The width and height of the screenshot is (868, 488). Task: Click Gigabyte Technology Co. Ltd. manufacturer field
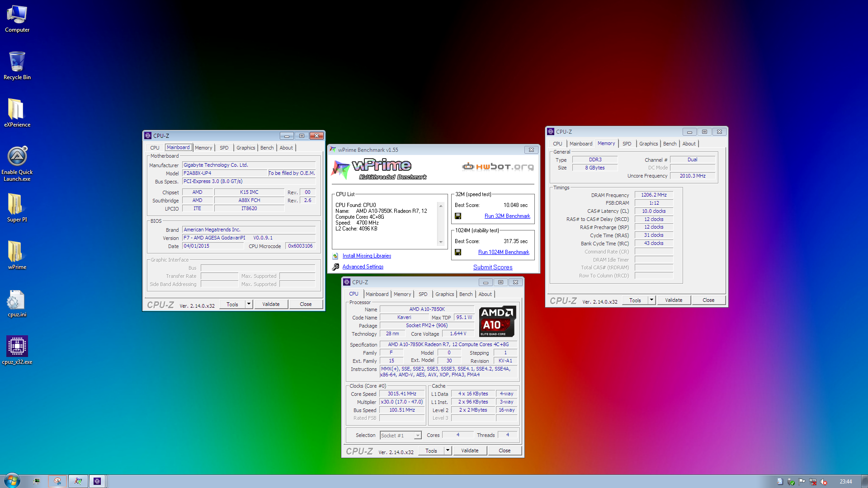coord(249,165)
